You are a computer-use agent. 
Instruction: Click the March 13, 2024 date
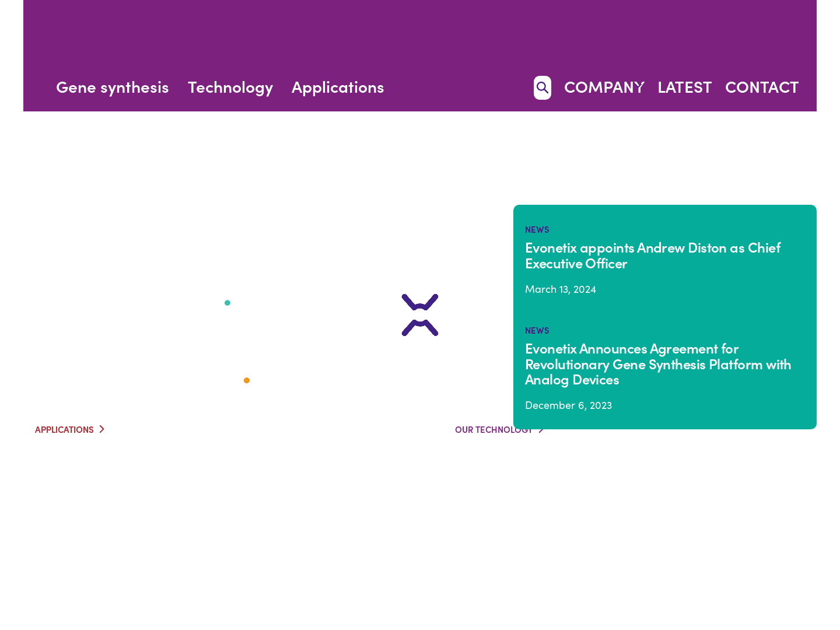(x=561, y=289)
